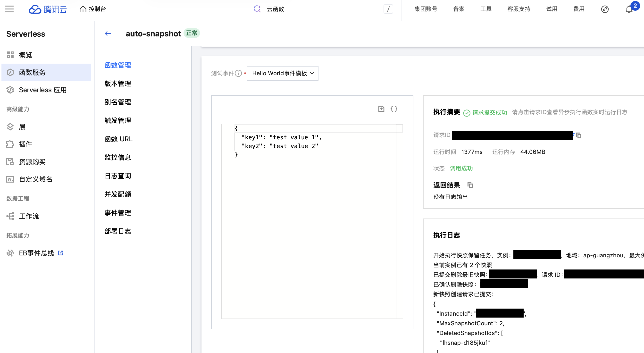Open the circular icon beside 费用
Viewport: 644px width, 353px height.
click(x=604, y=9)
